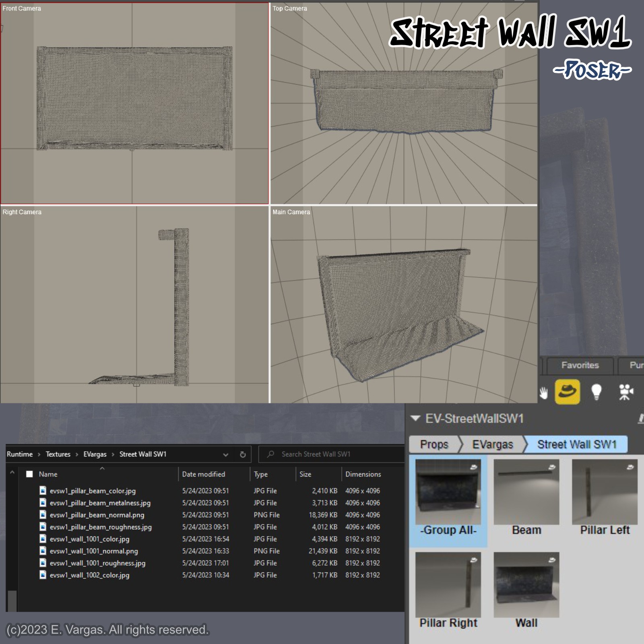Sort files by Size column header
Viewport: 644px width, 644px height.
click(x=305, y=474)
